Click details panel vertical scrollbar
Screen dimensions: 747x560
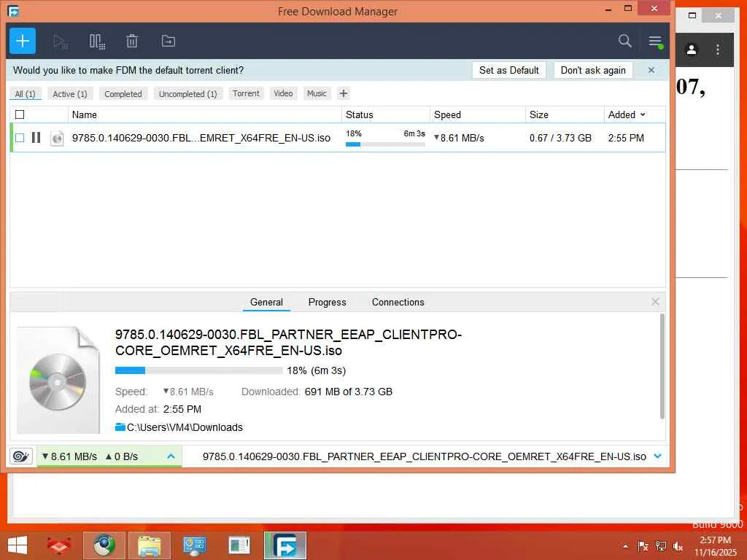662,367
